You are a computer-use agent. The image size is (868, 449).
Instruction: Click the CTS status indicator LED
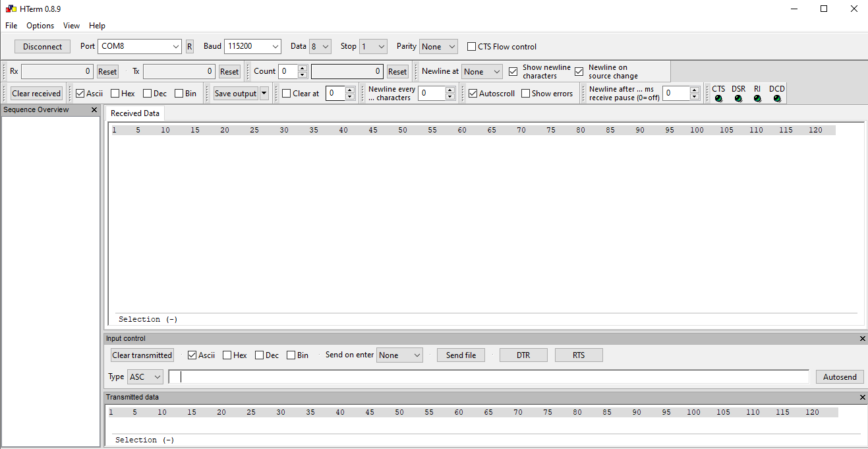point(718,99)
